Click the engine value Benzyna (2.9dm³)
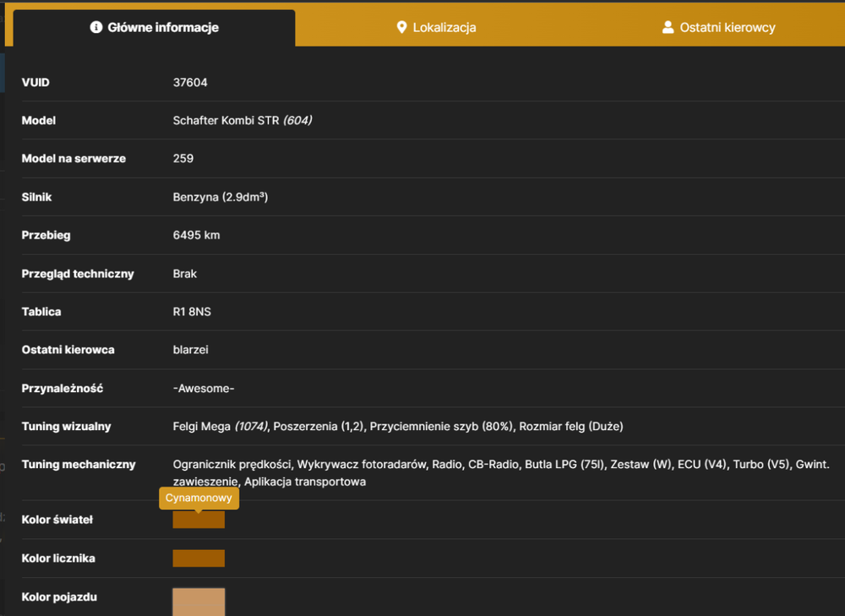845x616 pixels. [221, 197]
